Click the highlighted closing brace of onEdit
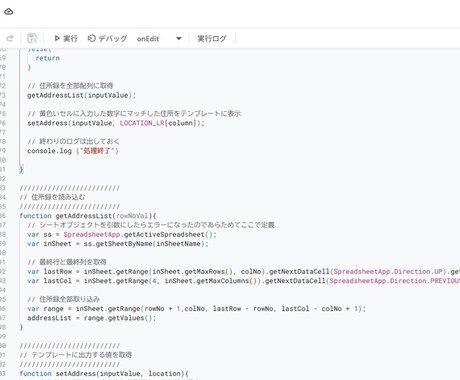The height and width of the screenshot is (380, 460). click(21, 170)
